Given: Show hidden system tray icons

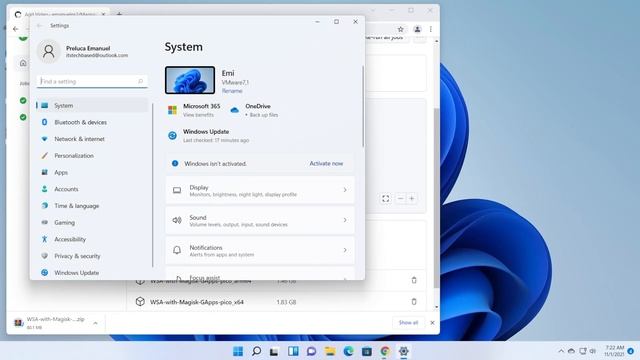Looking at the screenshot, I should pyautogui.click(x=561, y=351).
